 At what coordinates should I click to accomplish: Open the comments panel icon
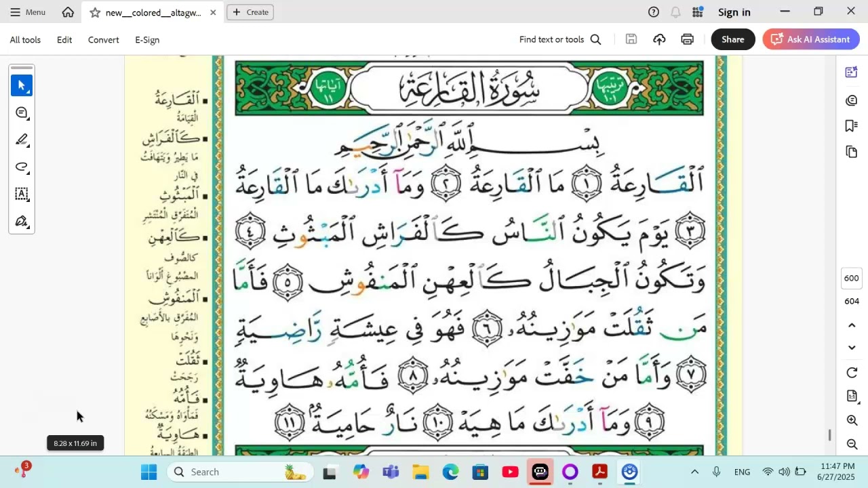[x=852, y=100]
